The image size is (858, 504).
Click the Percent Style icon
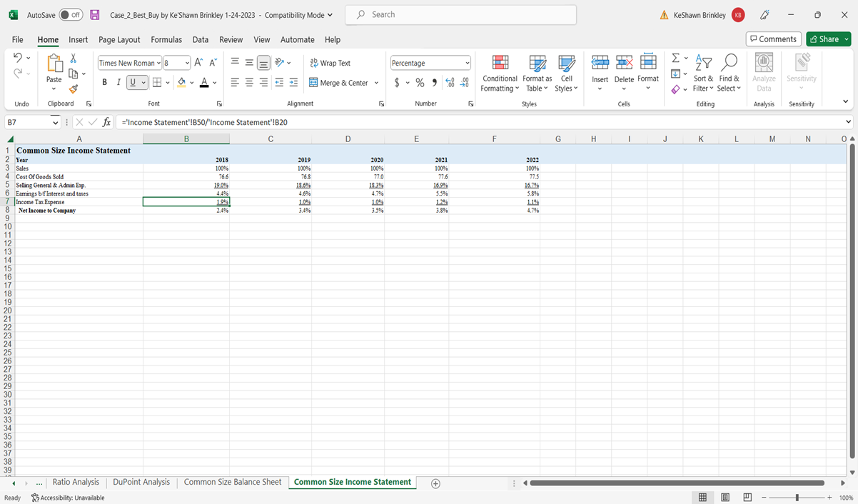tap(420, 82)
